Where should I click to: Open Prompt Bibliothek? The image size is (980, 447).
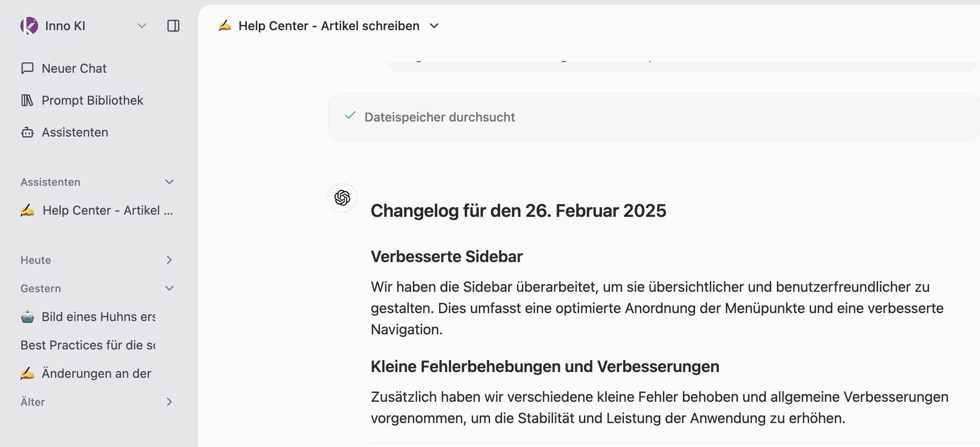(x=92, y=100)
